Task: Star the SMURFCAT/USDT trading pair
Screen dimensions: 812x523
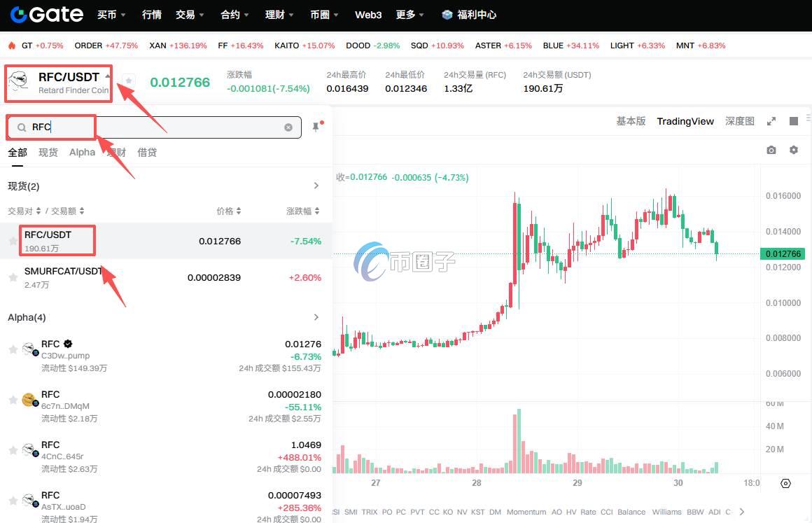Action: pyautogui.click(x=13, y=277)
